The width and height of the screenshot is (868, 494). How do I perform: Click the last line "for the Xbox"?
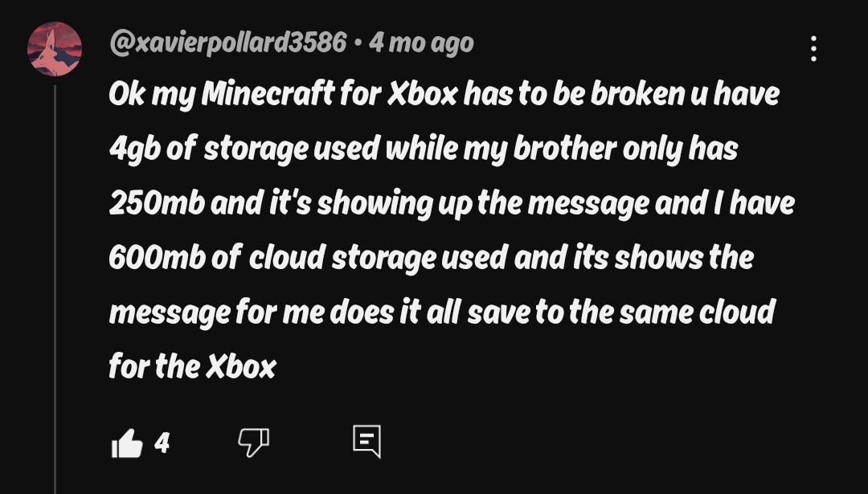192,366
